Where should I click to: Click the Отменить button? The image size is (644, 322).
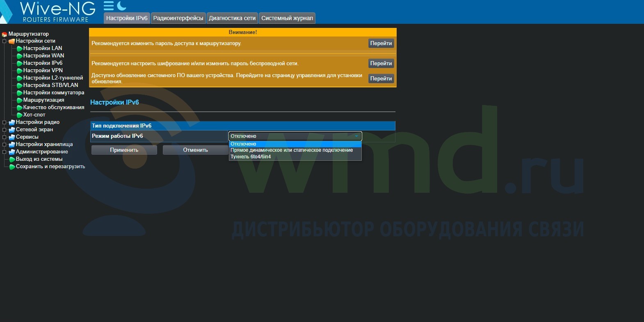coord(195,150)
